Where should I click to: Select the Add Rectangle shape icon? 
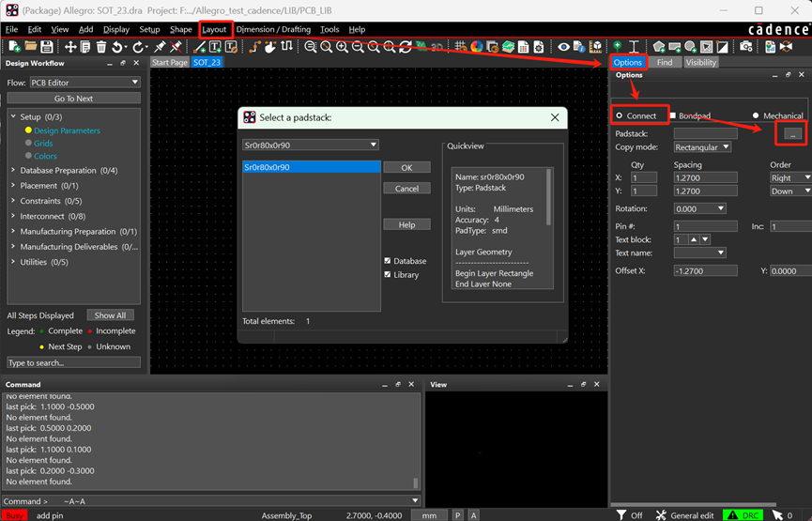tap(675, 47)
